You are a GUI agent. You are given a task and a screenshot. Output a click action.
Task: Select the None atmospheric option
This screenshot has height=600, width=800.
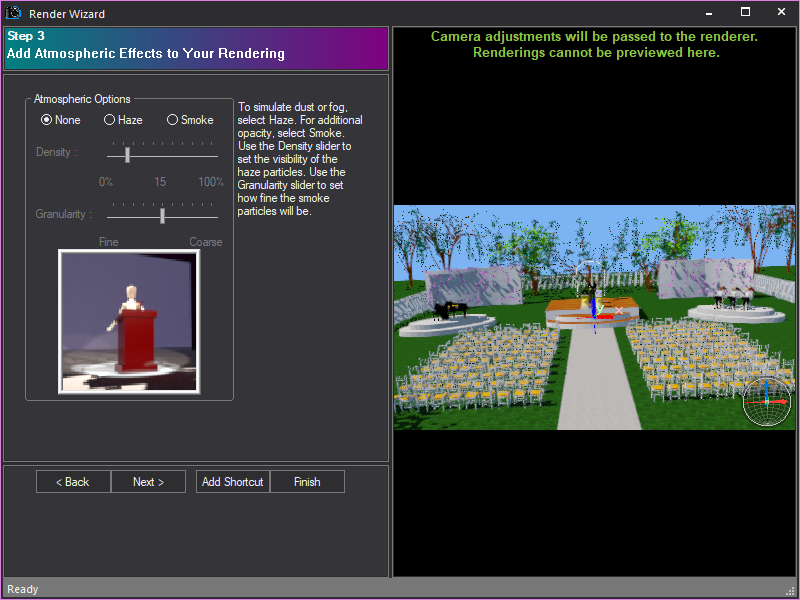tap(47, 119)
